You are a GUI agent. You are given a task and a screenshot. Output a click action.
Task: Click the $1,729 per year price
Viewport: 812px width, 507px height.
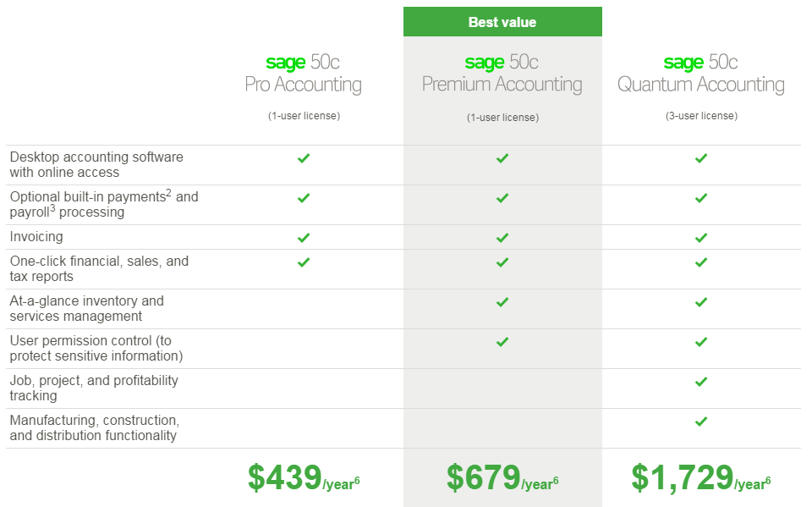701,478
